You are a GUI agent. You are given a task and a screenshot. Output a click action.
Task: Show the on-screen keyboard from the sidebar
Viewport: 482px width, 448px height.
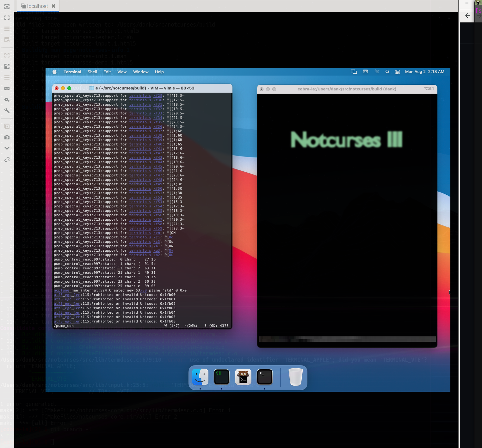click(x=7, y=88)
